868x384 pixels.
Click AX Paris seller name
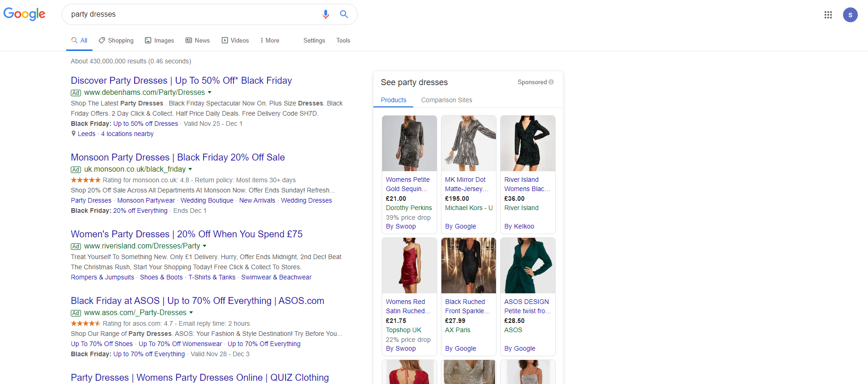[458, 330]
